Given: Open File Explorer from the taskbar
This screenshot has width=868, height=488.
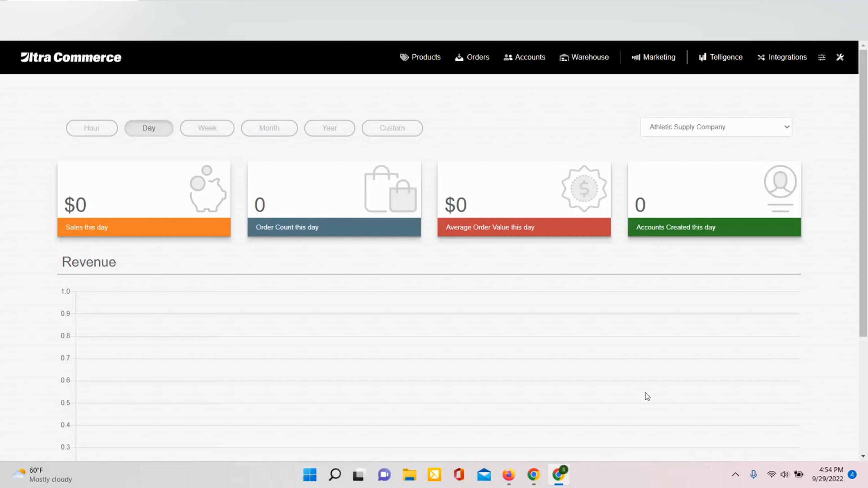Looking at the screenshot, I should coord(409,475).
